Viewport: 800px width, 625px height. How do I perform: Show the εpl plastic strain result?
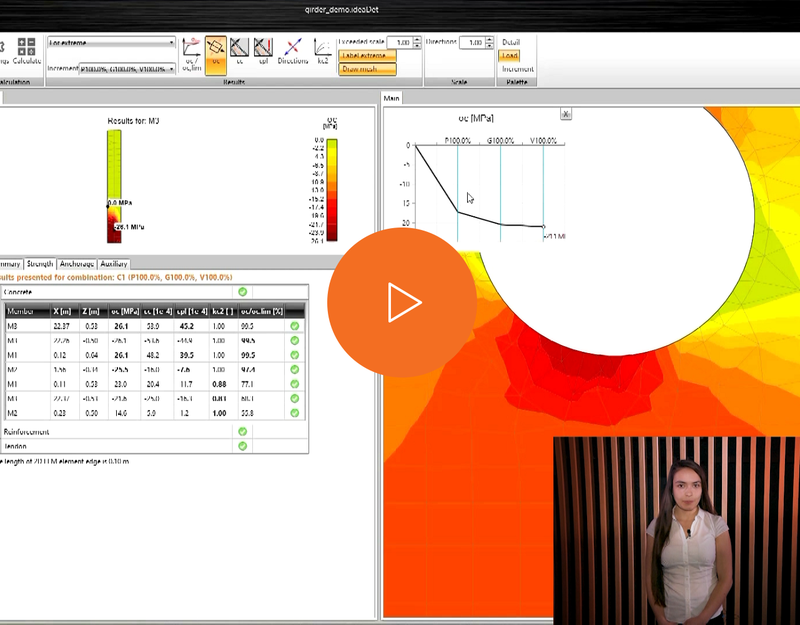(263, 51)
